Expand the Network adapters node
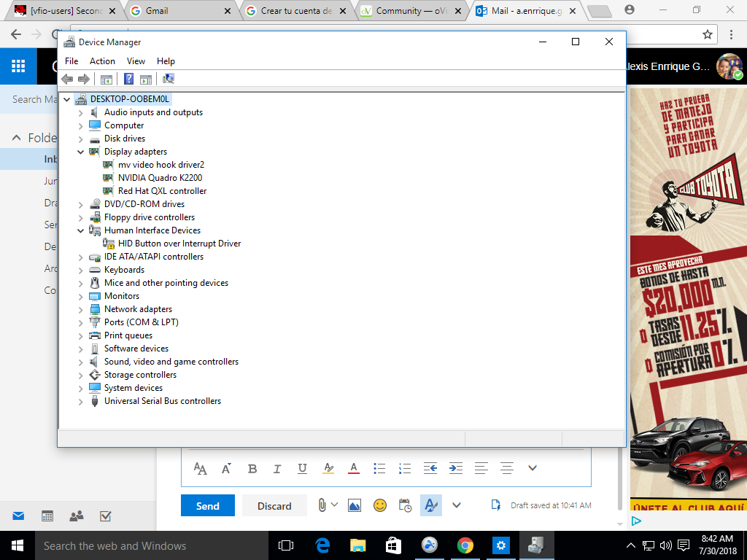This screenshot has width=747, height=560. click(x=81, y=309)
